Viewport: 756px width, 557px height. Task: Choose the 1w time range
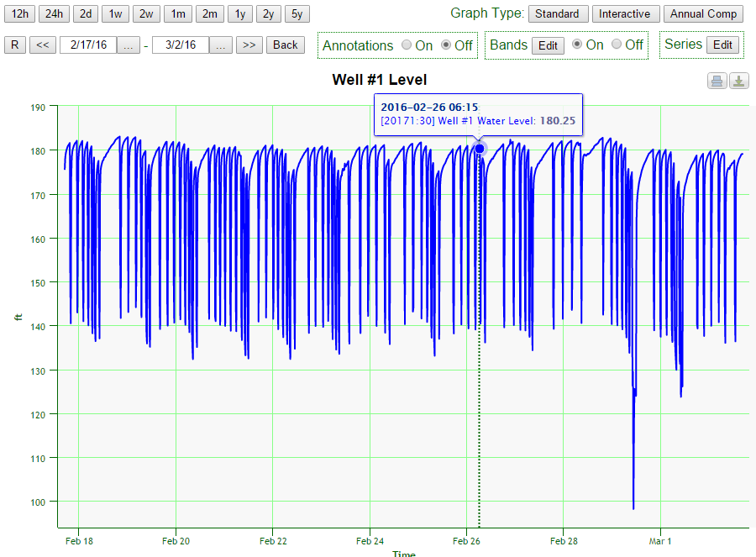click(115, 14)
